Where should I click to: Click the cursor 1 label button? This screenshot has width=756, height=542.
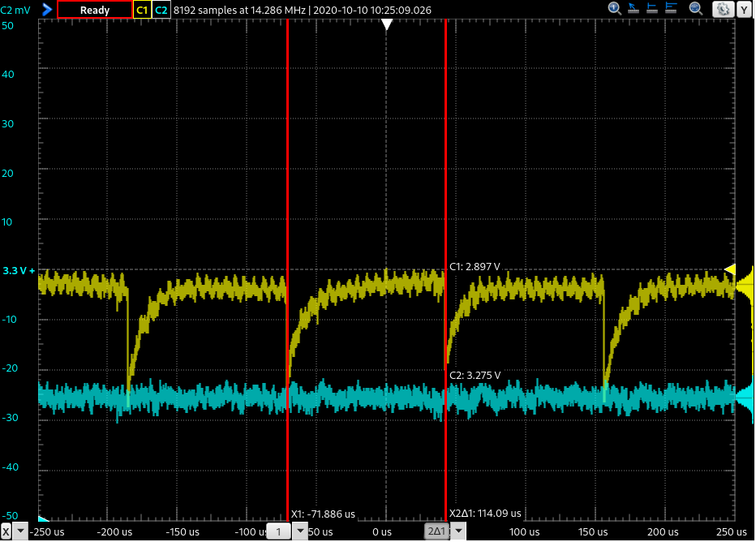[x=278, y=531]
